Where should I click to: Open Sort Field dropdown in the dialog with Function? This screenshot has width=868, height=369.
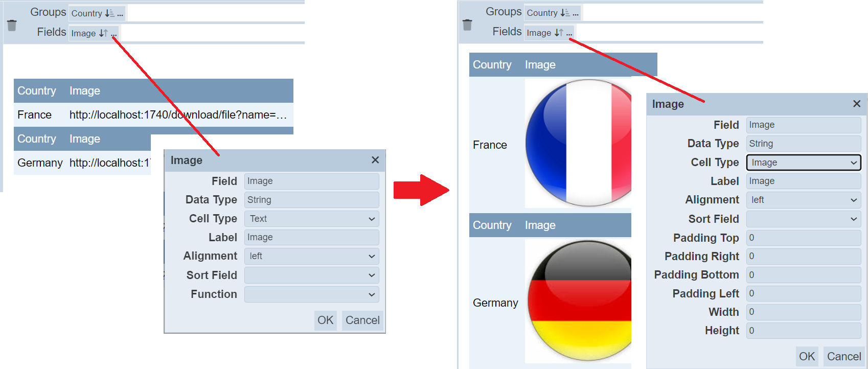tap(311, 275)
